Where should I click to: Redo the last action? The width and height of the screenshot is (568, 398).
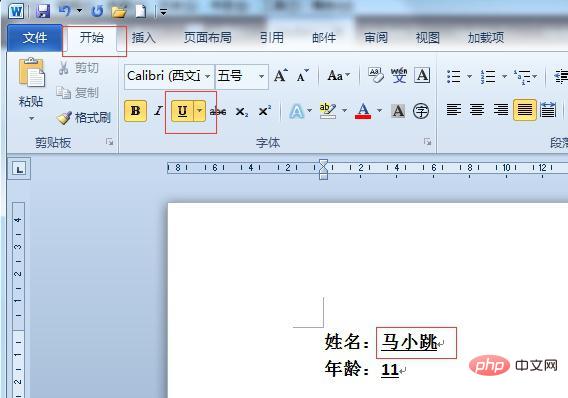point(97,11)
